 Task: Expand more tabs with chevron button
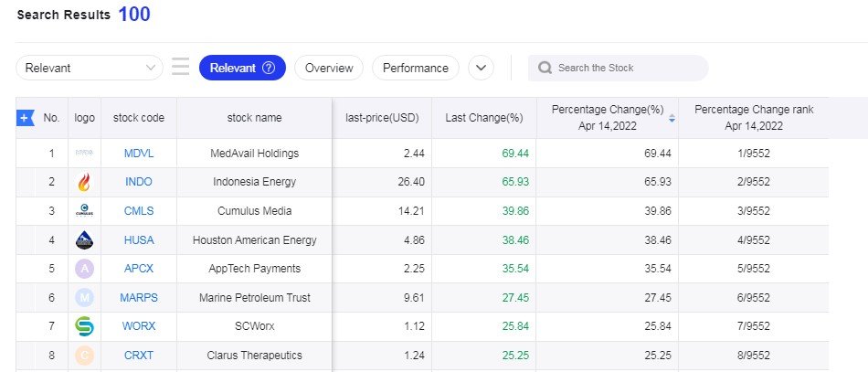pos(481,68)
